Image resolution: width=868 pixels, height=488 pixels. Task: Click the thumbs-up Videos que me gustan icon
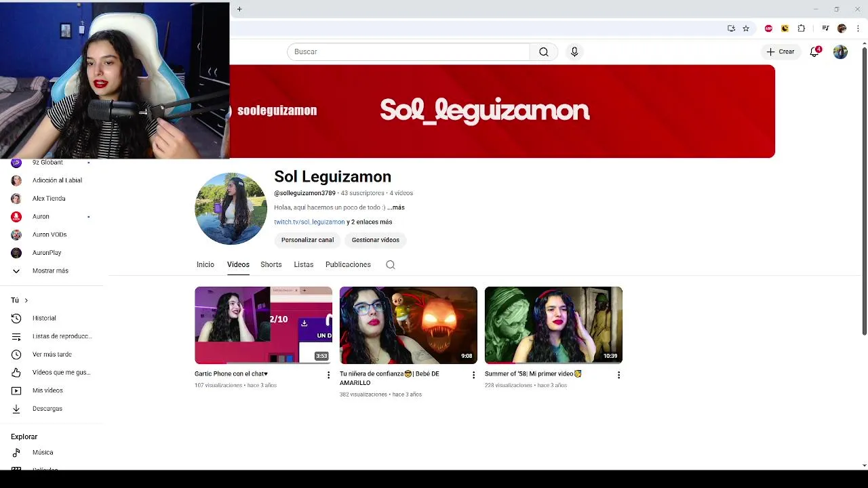(16, 372)
